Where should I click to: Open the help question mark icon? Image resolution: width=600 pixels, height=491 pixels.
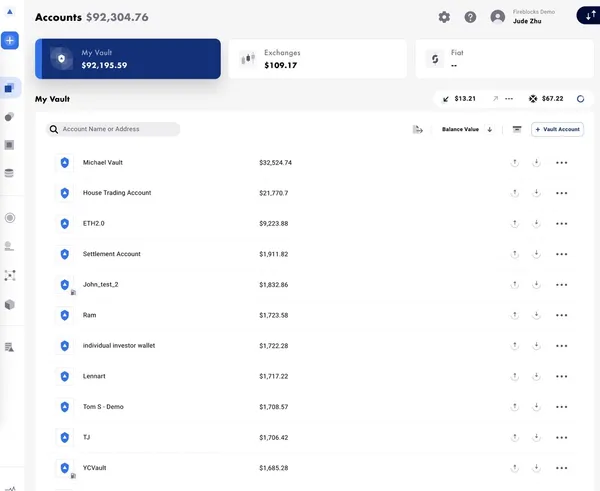[x=470, y=17]
